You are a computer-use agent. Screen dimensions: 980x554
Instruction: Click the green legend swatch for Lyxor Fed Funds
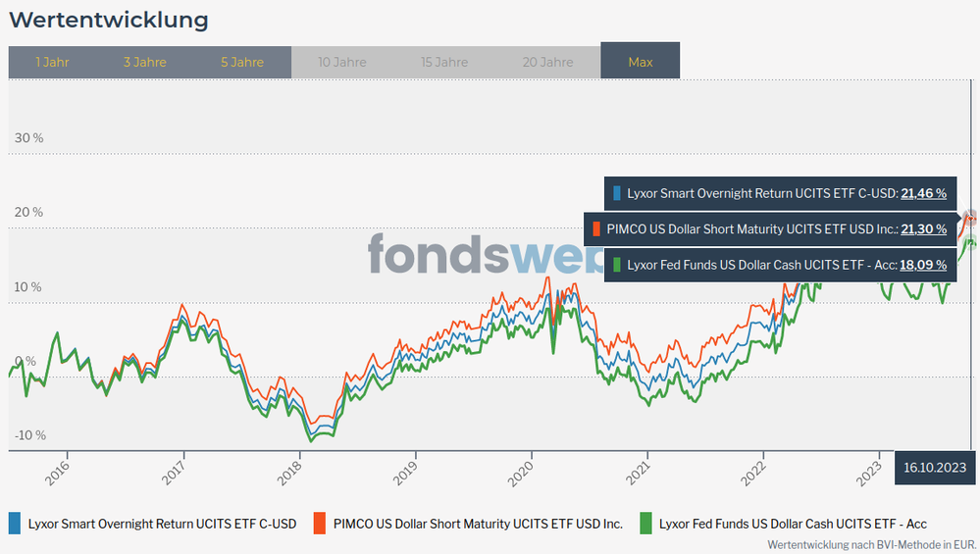click(x=645, y=524)
